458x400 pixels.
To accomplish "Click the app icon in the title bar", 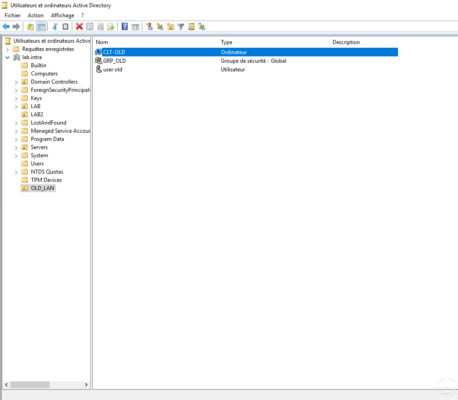I will coord(5,5).
